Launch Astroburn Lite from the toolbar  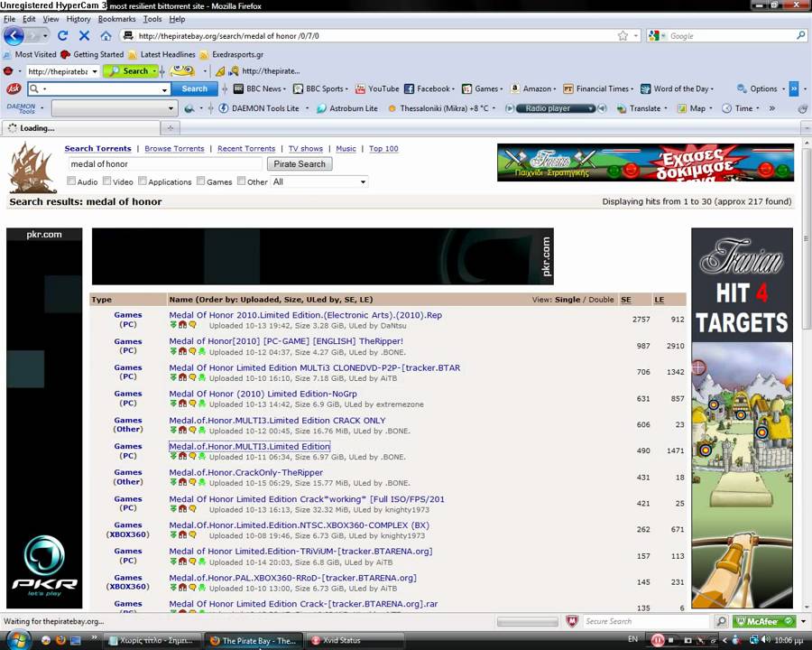(347, 108)
